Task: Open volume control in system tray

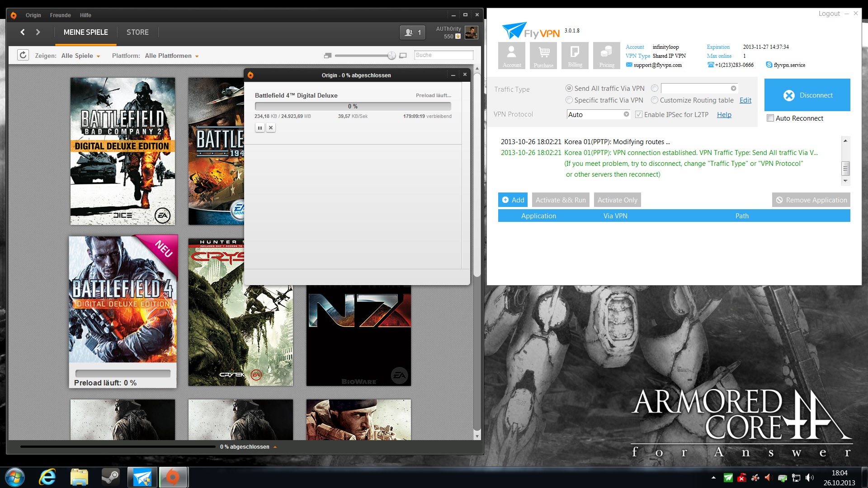Action: 809,478
